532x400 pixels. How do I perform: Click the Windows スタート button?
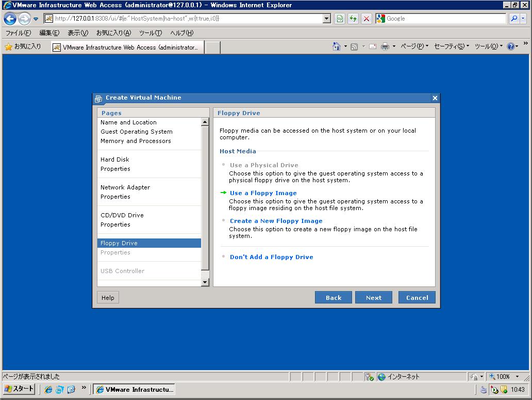(x=19, y=389)
